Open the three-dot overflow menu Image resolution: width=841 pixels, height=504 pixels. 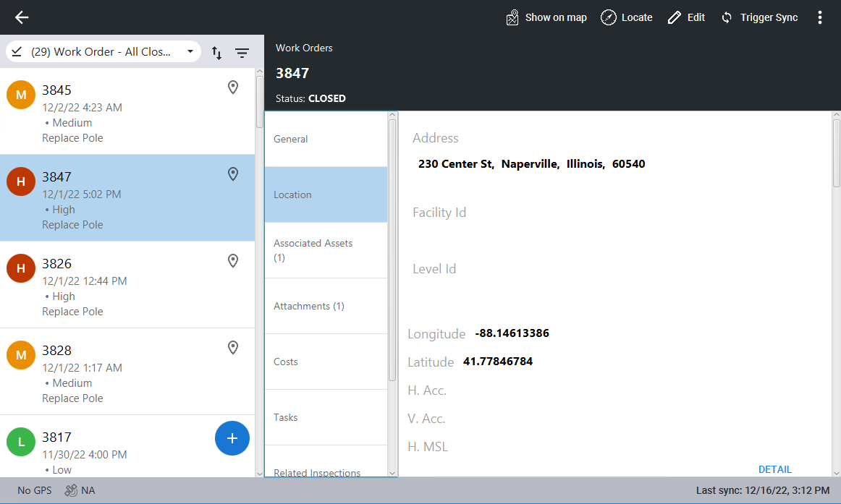[x=820, y=17]
